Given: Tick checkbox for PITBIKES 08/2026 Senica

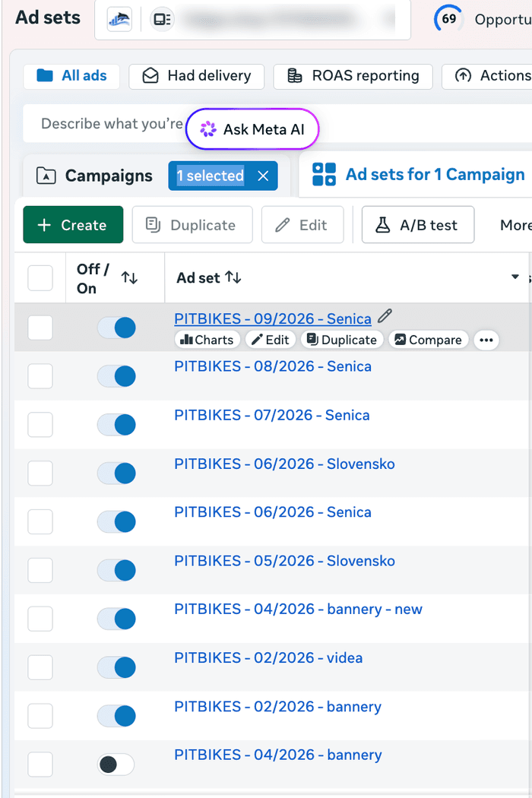Looking at the screenshot, I should [x=40, y=376].
